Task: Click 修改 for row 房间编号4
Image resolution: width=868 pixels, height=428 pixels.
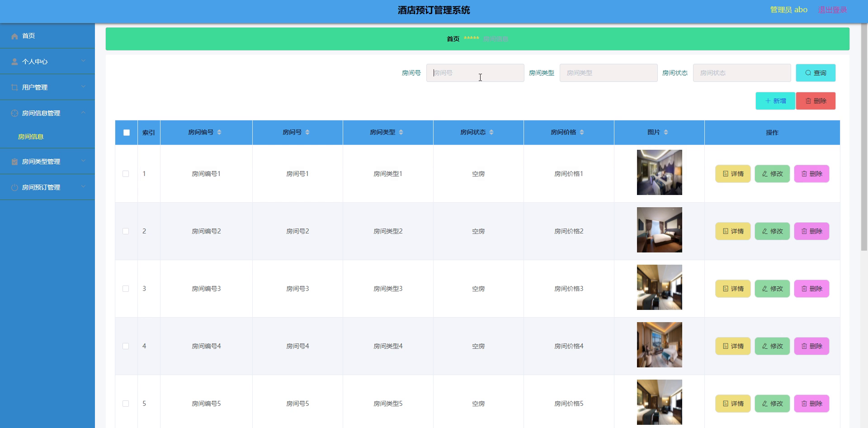Action: (x=772, y=346)
